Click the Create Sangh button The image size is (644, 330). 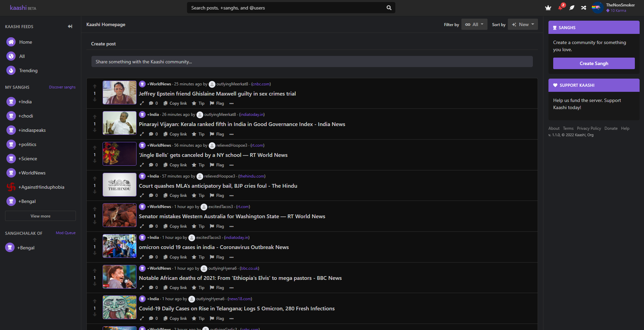click(x=594, y=63)
